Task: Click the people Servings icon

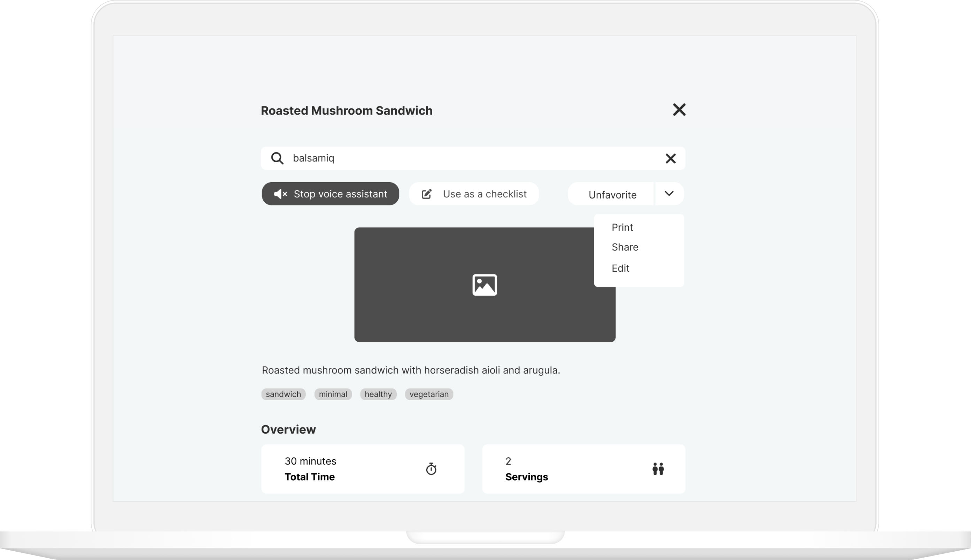Action: tap(658, 469)
